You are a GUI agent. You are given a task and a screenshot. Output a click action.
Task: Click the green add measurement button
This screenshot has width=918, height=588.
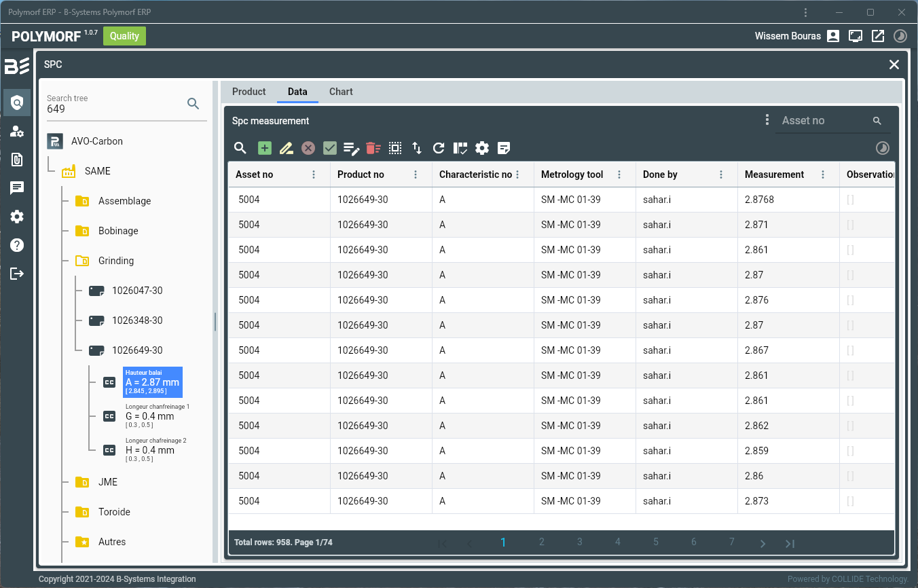coord(265,148)
